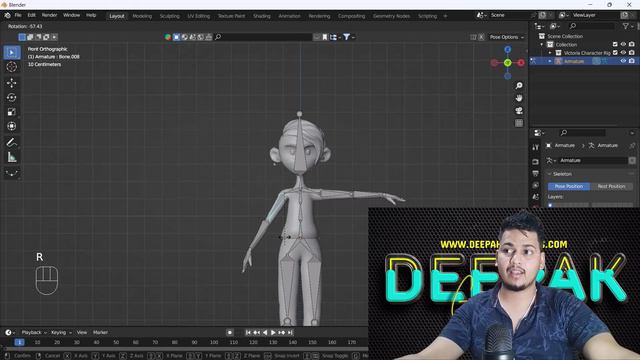Select the Measure ruler tool

pos(12,157)
